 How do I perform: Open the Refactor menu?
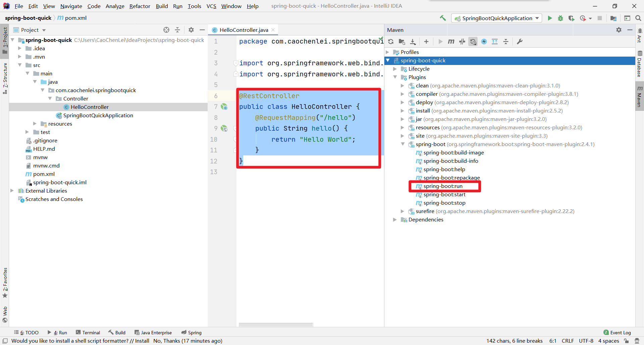point(140,6)
